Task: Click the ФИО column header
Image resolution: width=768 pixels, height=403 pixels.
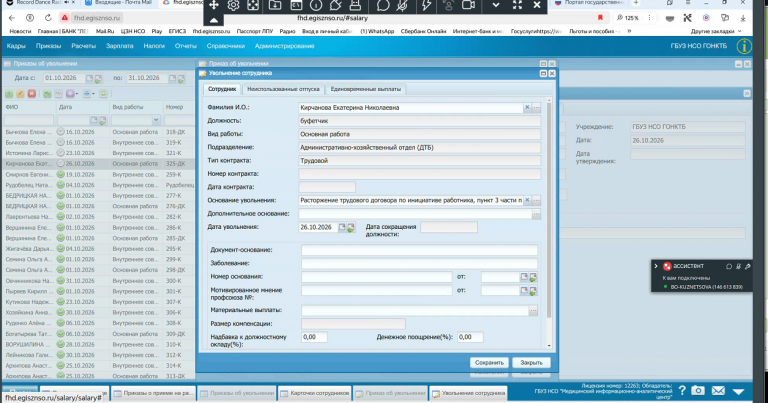Action: click(x=29, y=107)
